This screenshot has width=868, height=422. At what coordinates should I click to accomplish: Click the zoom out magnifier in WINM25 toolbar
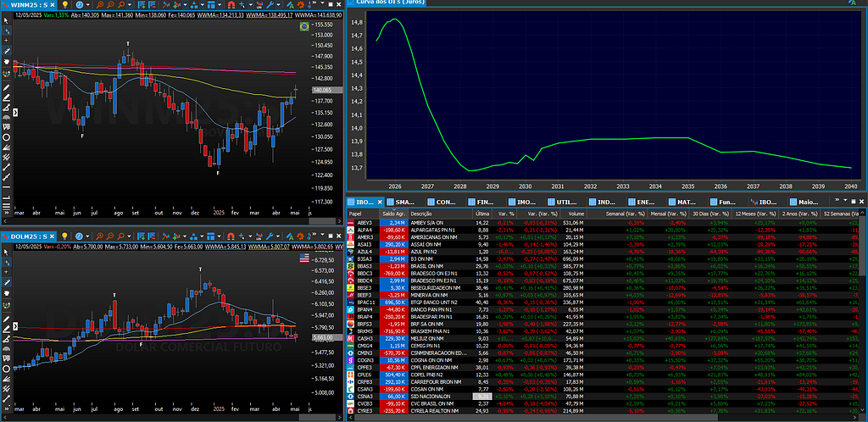111,4
